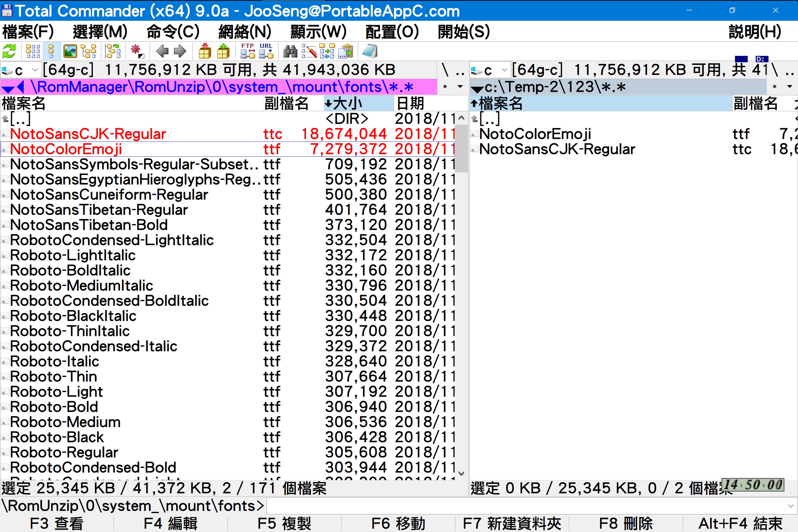Open the 說明(H) help menu
798x532 pixels.
pyautogui.click(x=755, y=32)
